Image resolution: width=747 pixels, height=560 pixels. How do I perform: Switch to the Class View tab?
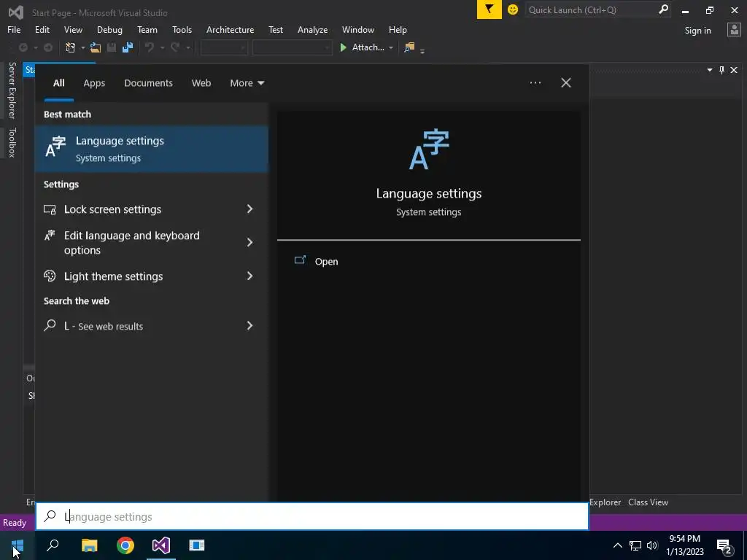(x=648, y=502)
